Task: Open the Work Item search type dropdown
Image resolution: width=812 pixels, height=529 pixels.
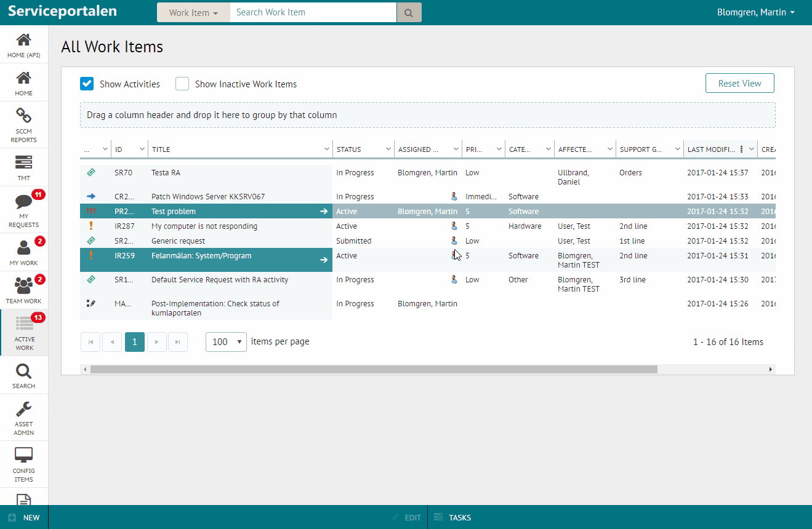Action: [193, 12]
